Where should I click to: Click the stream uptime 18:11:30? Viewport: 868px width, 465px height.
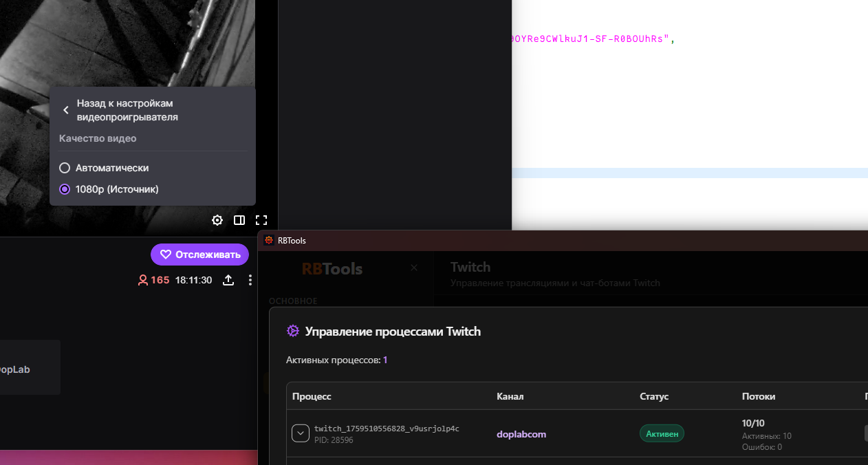pos(193,280)
